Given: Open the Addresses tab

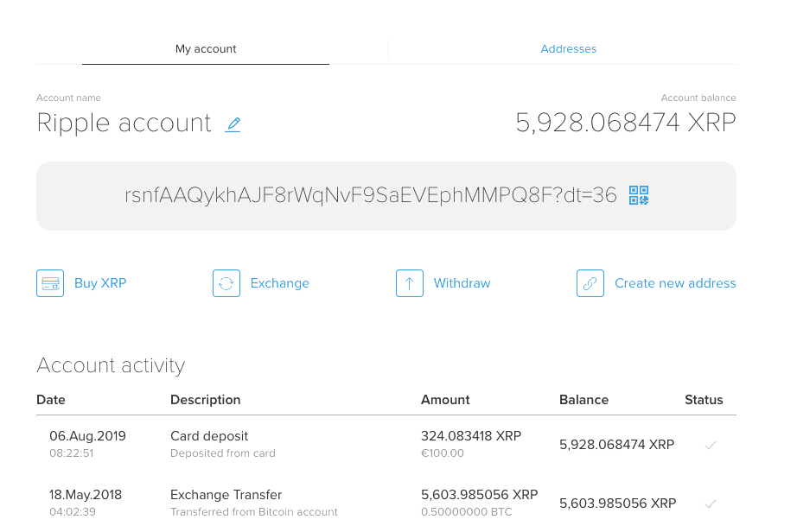Looking at the screenshot, I should click(x=568, y=49).
